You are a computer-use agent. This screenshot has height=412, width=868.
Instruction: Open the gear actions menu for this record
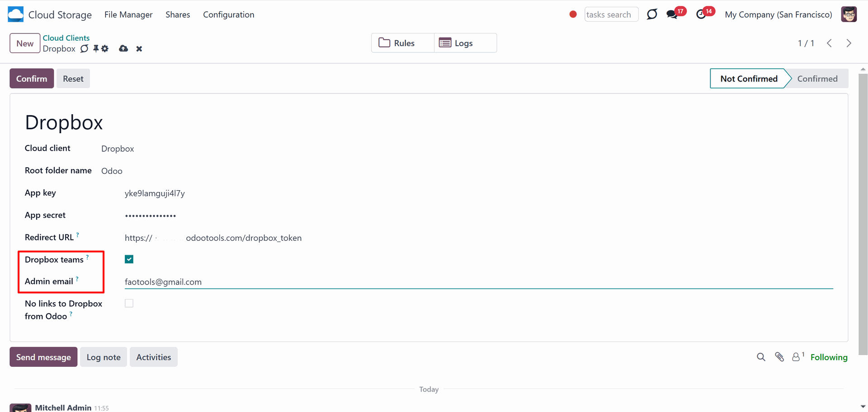(x=105, y=48)
